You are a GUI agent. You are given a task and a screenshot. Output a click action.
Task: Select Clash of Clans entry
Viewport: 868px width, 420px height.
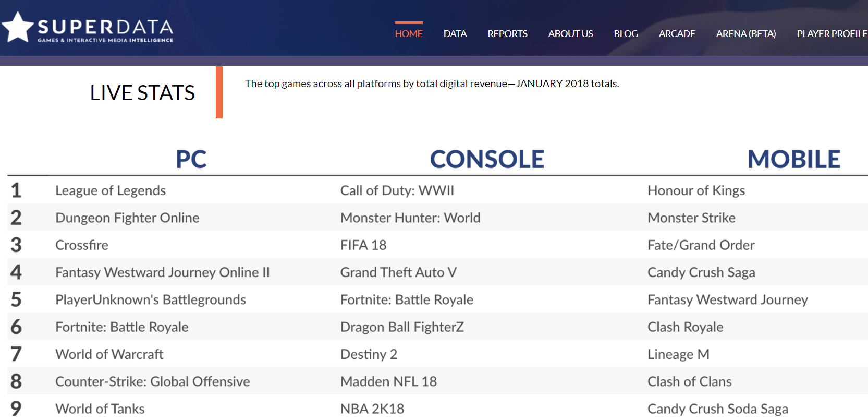pyautogui.click(x=689, y=381)
